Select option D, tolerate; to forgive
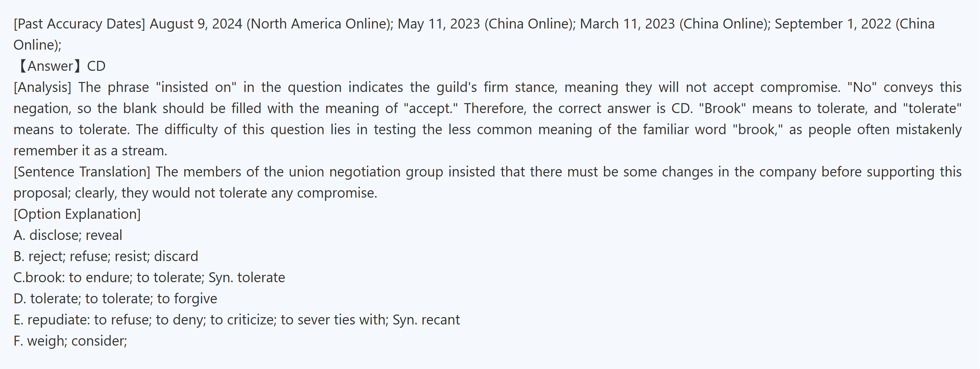980x369 pixels. 115,299
